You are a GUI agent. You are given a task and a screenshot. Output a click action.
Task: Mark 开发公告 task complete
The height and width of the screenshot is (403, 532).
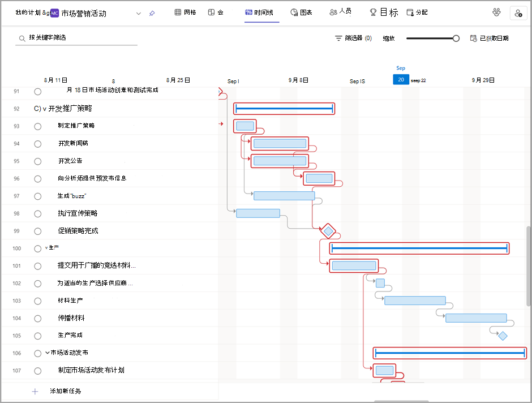coord(38,161)
